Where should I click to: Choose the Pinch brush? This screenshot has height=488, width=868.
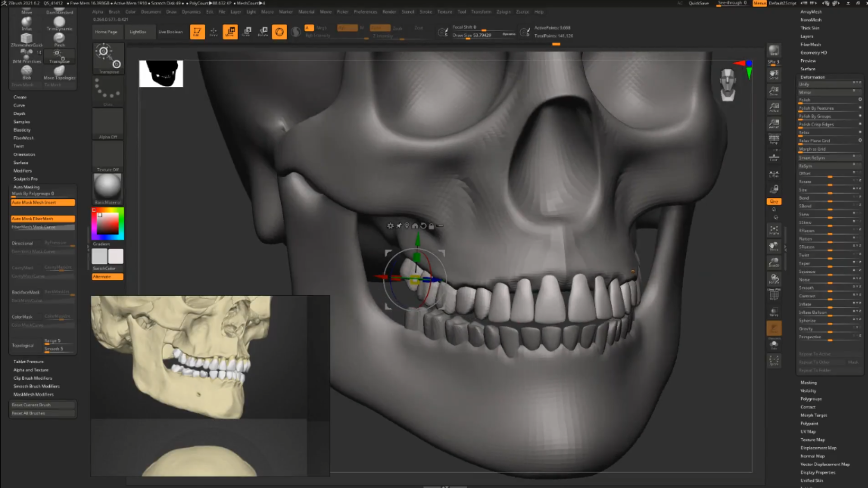59,40
